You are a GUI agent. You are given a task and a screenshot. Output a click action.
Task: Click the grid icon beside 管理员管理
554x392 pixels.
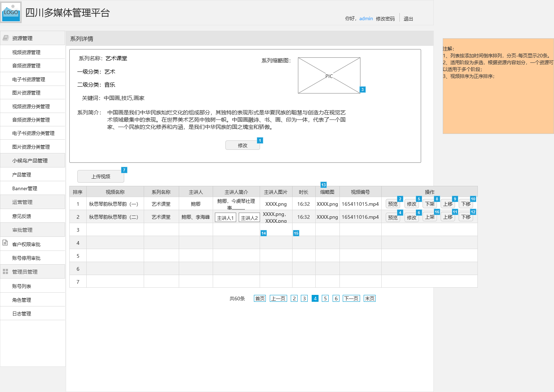(5, 271)
